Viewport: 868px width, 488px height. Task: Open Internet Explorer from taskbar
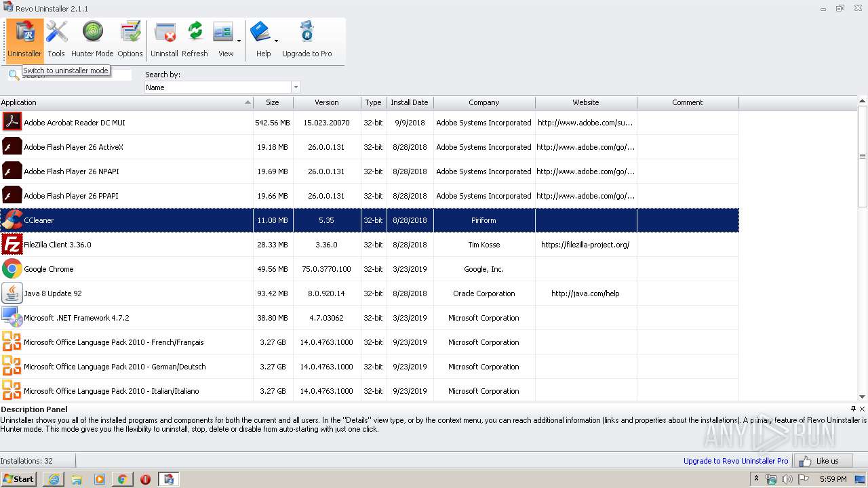click(54, 479)
